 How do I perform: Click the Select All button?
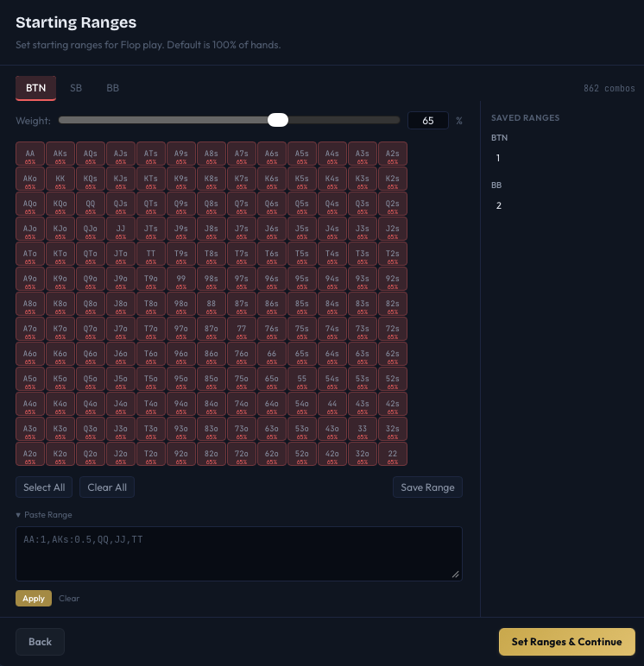[x=44, y=487]
